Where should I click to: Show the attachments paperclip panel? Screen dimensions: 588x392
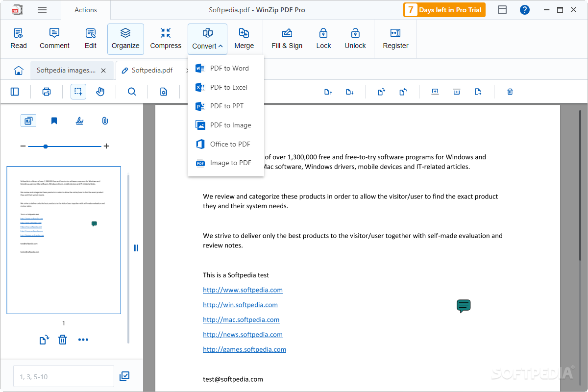[105, 121]
